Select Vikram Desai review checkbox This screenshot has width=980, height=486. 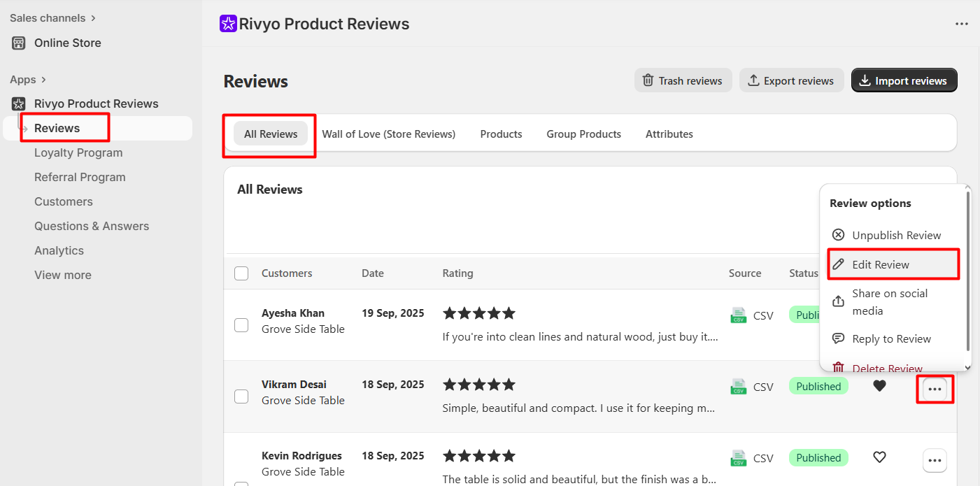coord(241,396)
